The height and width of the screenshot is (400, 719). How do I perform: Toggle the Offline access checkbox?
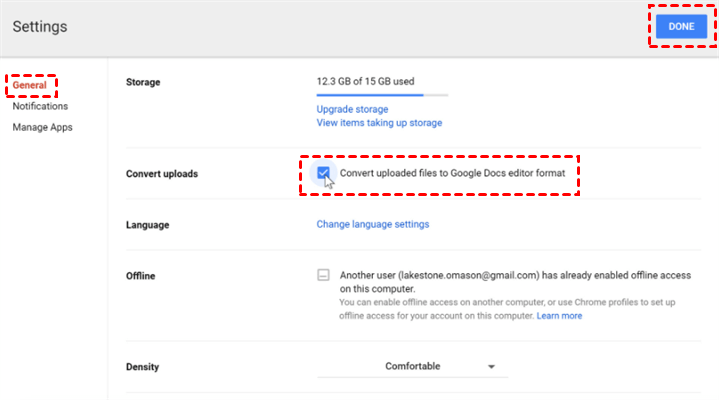pyautogui.click(x=323, y=275)
